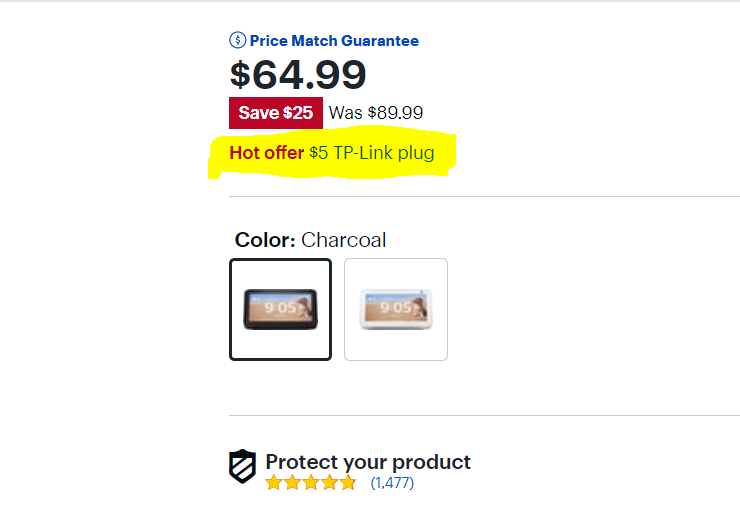This screenshot has width=740, height=506.
Task: Click the third rating star
Action: click(310, 483)
